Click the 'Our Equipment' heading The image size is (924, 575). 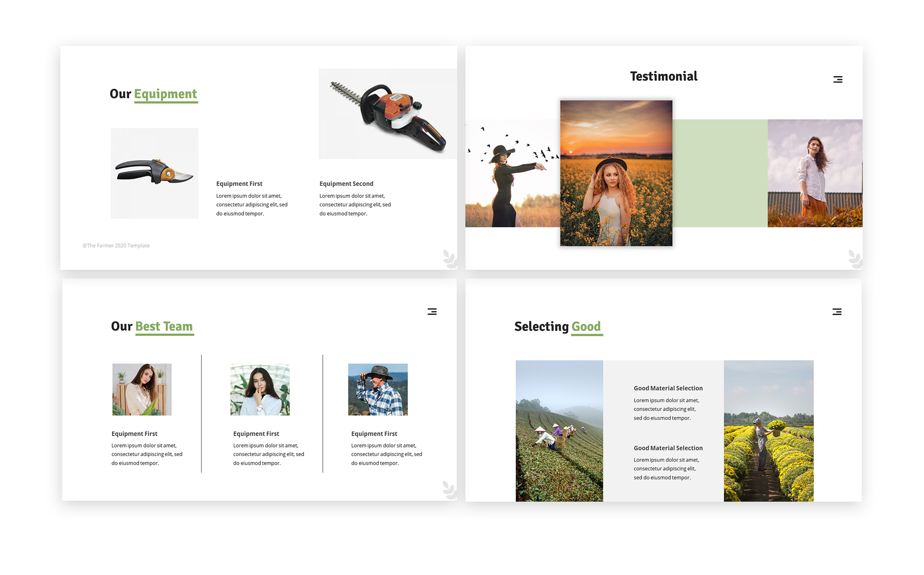(x=153, y=94)
